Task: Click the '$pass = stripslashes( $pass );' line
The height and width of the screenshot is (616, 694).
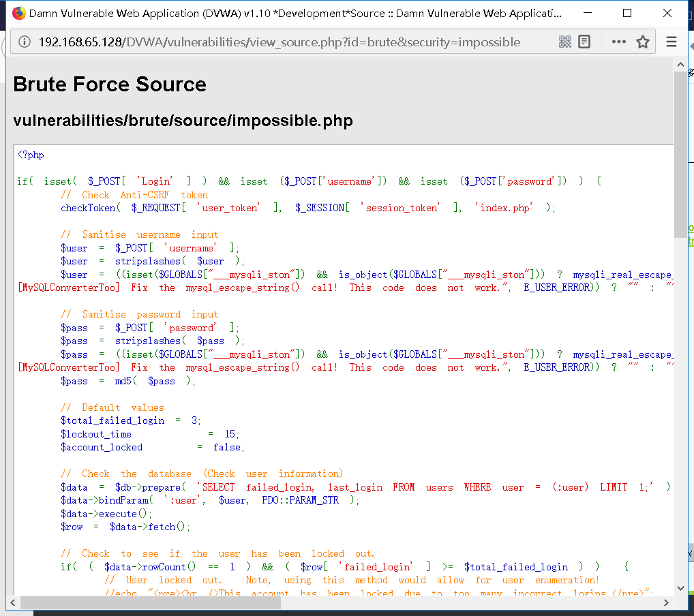Action: (x=152, y=341)
